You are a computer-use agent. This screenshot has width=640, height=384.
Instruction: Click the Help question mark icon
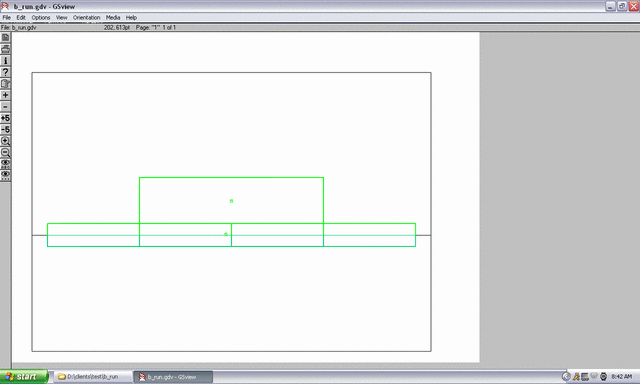[x=5, y=72]
